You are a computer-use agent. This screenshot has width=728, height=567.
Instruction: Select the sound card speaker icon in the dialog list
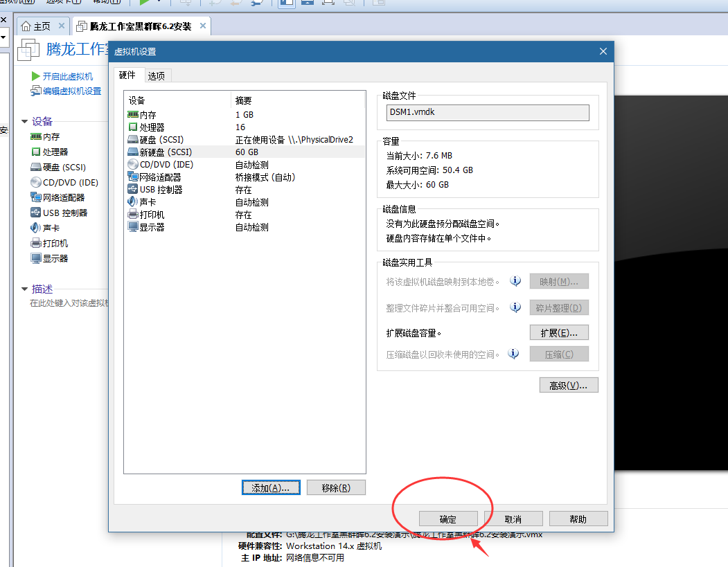133,202
